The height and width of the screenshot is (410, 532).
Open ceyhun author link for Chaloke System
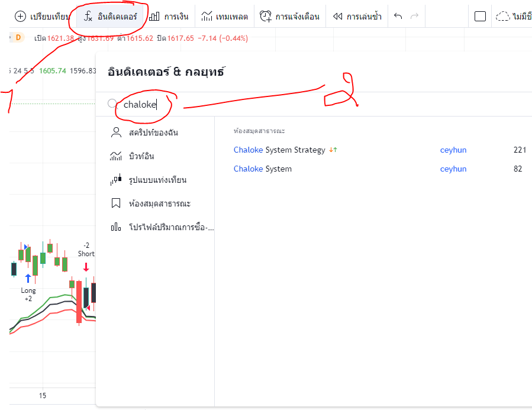pos(453,169)
